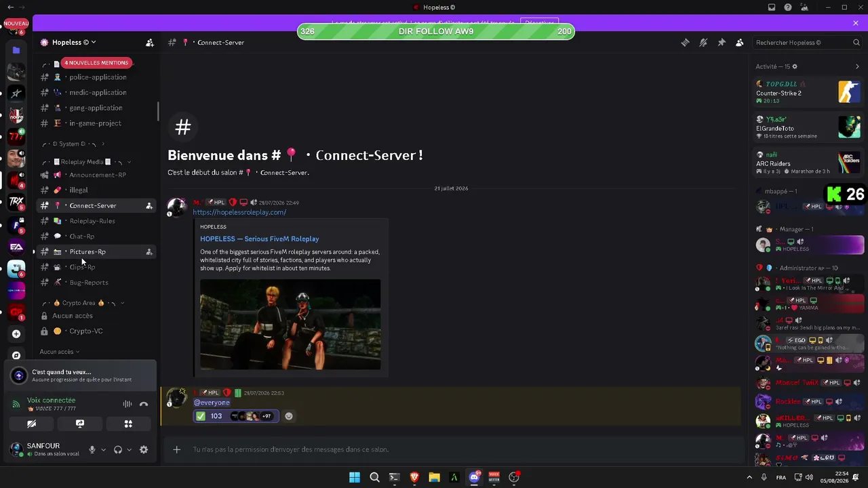The width and height of the screenshot is (868, 488).
Task: Add a server with plus icon
Action: [16, 333]
